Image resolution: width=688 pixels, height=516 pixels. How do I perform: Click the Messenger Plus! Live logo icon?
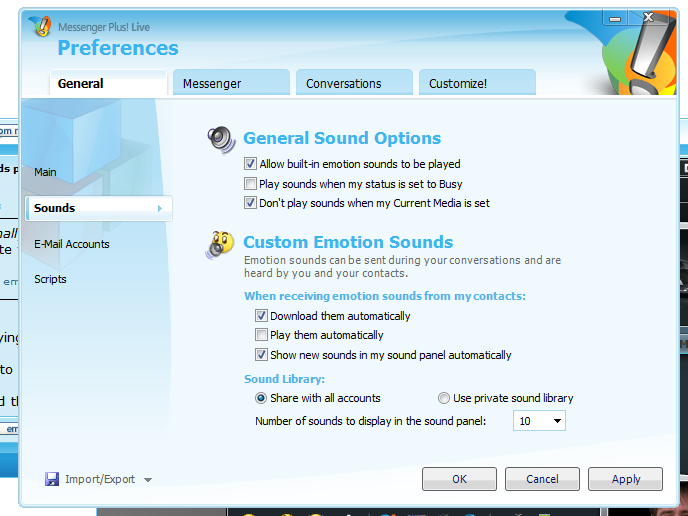(x=41, y=26)
